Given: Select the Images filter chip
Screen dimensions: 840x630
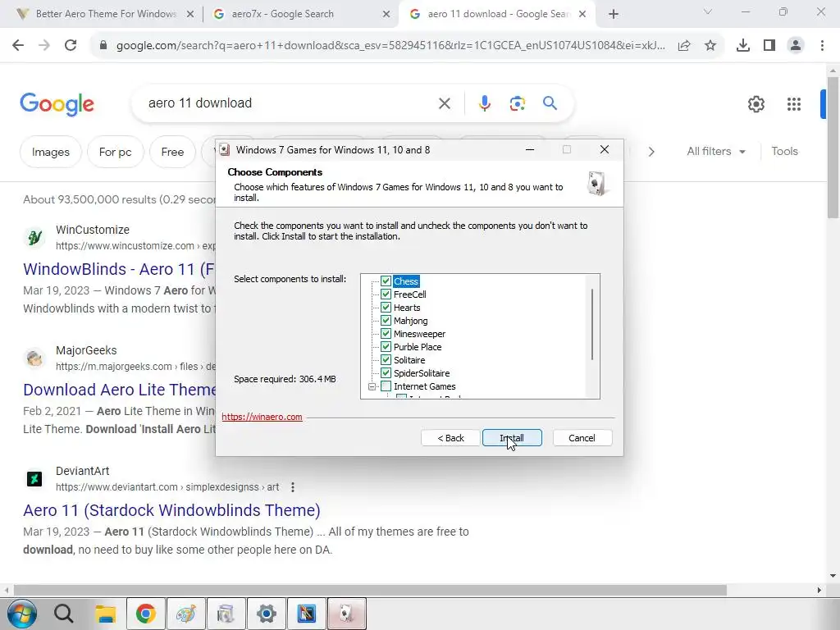Looking at the screenshot, I should pyautogui.click(x=50, y=152).
